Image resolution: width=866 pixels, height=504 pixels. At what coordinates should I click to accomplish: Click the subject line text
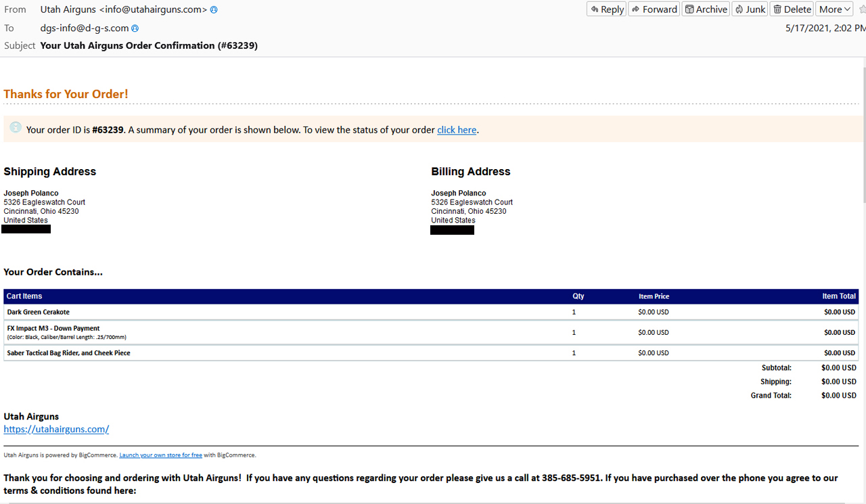pyautogui.click(x=149, y=46)
